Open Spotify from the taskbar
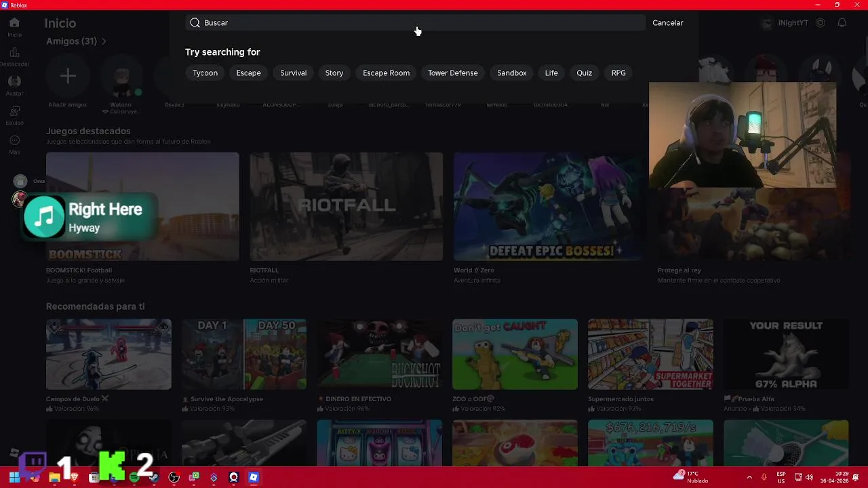Viewport: 868px width, 488px height. click(x=134, y=477)
